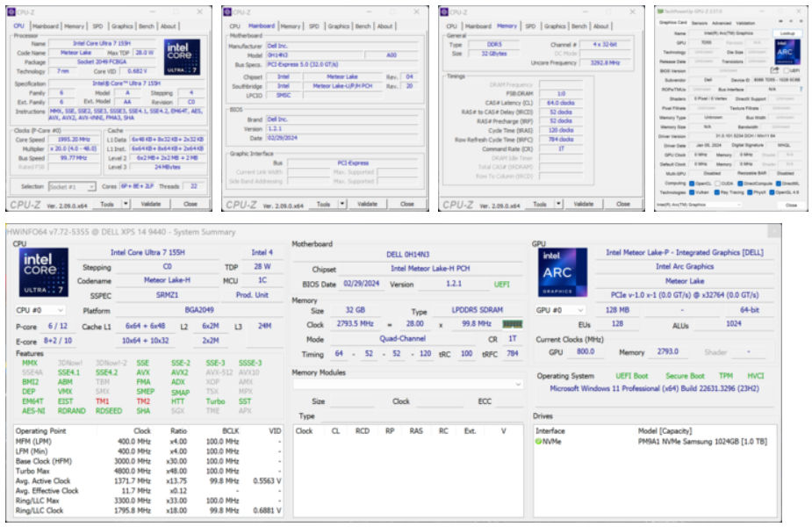Toggle the PhysX checkbox
812x527 pixels.
click(x=750, y=192)
